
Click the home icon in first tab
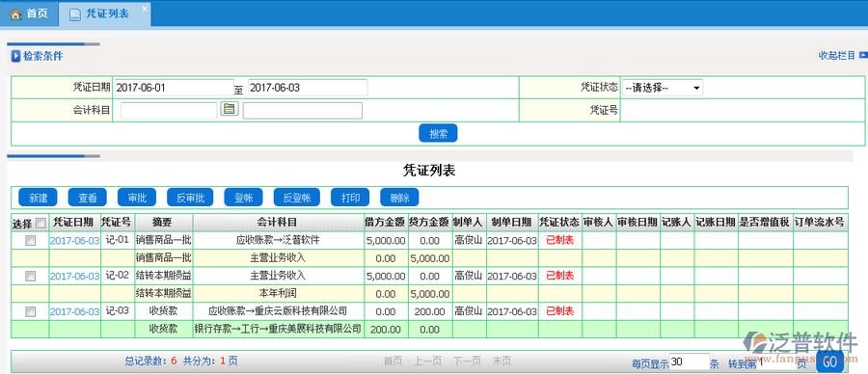15,14
